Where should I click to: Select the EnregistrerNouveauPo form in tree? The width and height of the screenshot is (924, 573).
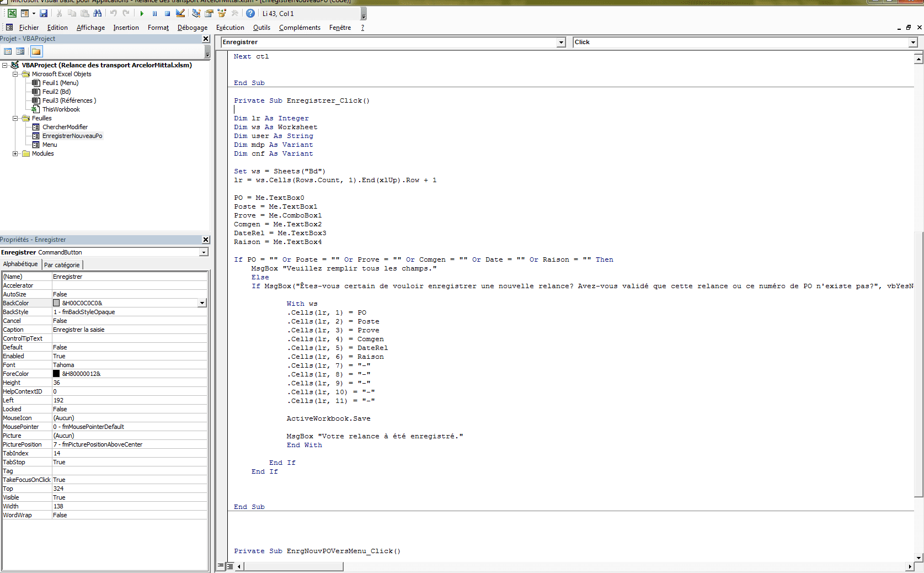[72, 136]
